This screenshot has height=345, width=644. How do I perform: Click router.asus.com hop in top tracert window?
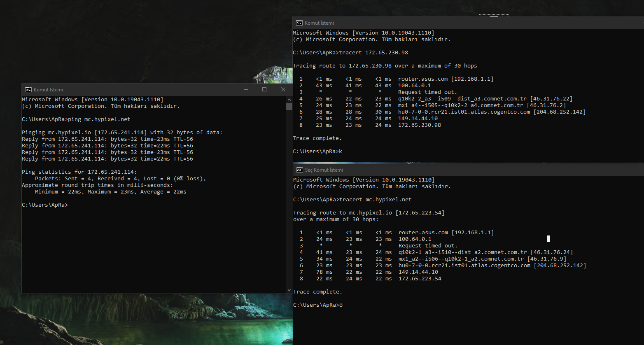tap(397, 79)
